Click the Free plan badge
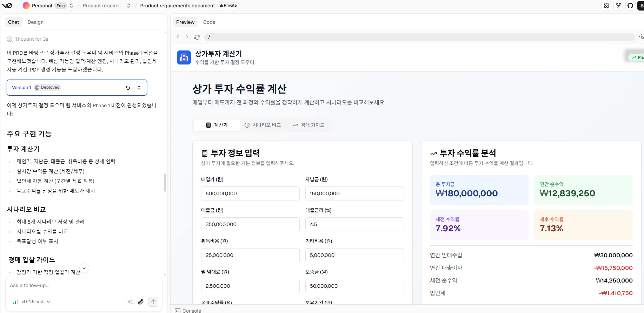The image size is (644, 313). pyautogui.click(x=61, y=6)
